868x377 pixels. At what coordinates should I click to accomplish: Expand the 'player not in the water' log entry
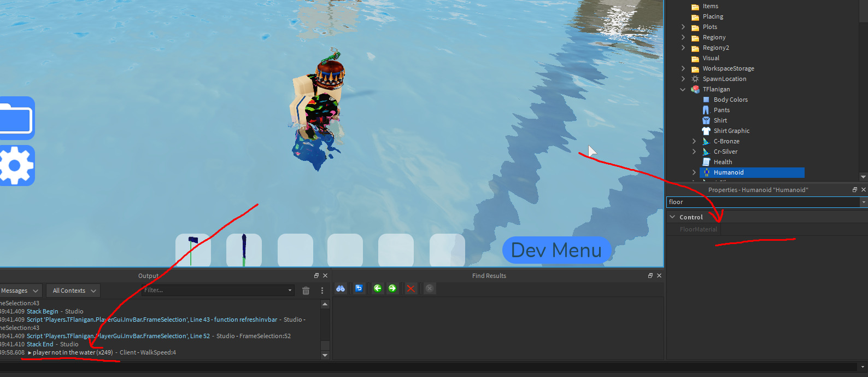(30, 353)
